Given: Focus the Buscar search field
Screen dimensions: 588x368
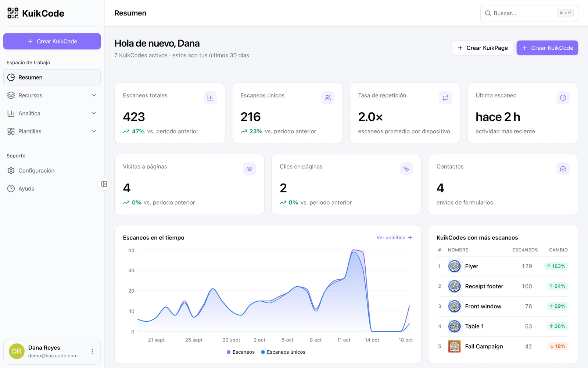Looking at the screenshot, I should pos(529,13).
